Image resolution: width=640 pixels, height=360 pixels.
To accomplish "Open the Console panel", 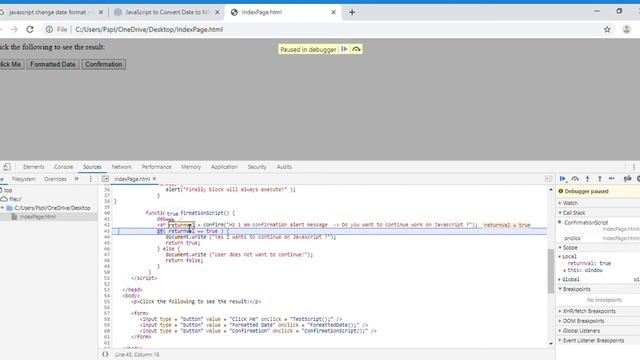I will tap(63, 167).
